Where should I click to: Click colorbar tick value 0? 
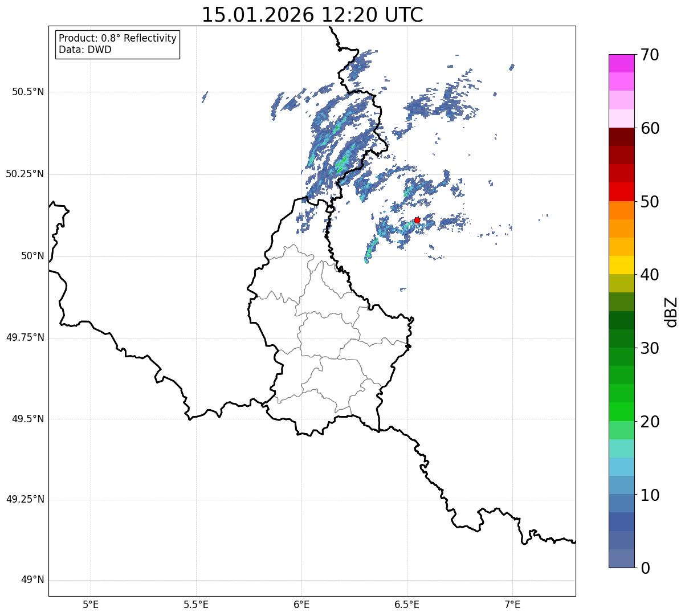click(645, 568)
